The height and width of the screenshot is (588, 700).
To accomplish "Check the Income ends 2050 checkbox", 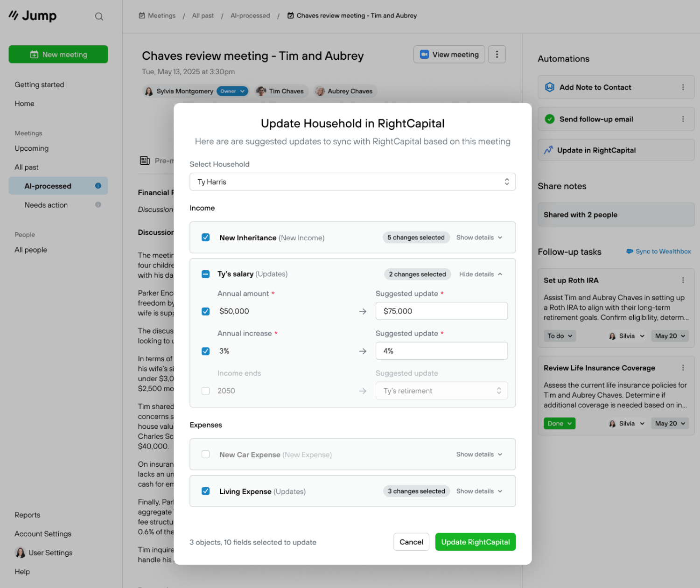I will click(x=205, y=391).
